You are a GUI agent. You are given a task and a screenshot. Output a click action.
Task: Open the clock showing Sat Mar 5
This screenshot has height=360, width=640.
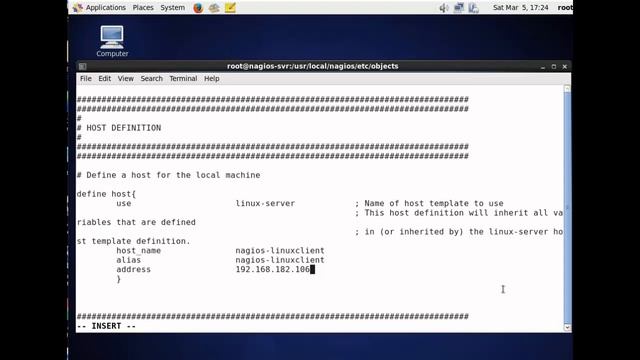pyautogui.click(x=520, y=7)
